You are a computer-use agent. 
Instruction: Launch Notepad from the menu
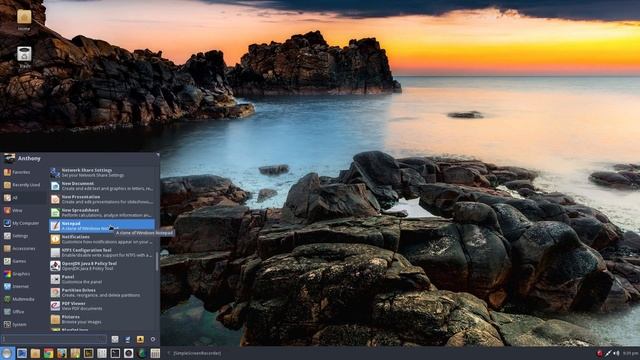(102, 226)
